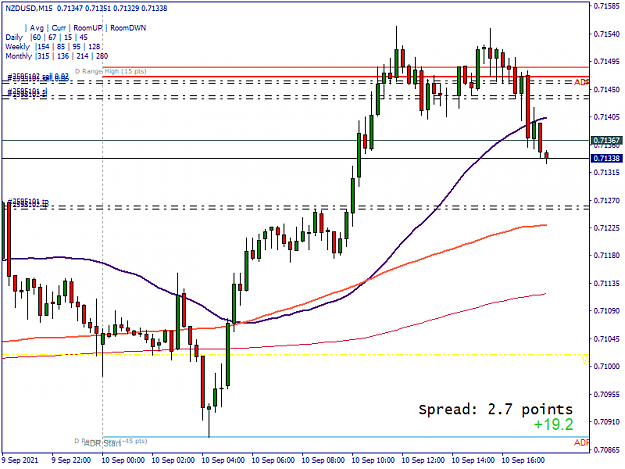Click the Weekly RoomDWN value 128
The image size is (625, 469).
tap(94, 47)
